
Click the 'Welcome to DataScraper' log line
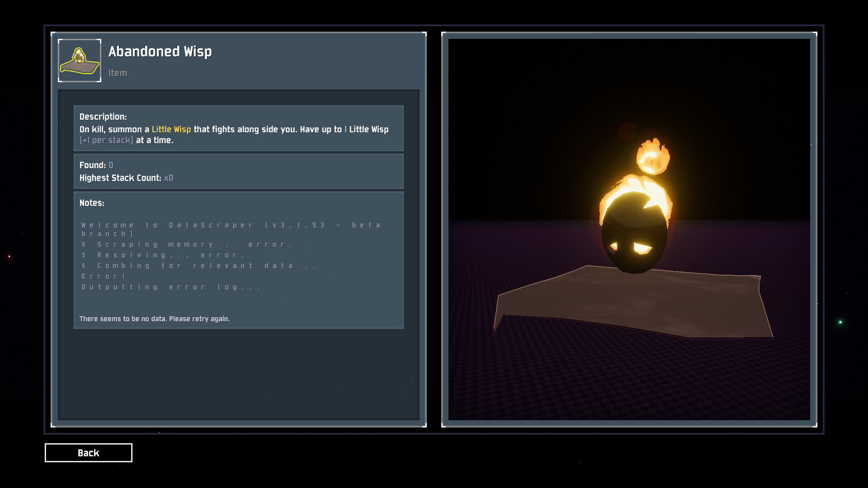(x=231, y=225)
